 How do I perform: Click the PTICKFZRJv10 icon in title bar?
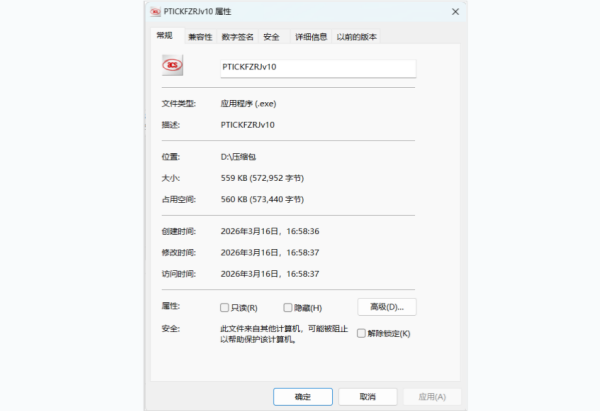pyautogui.click(x=154, y=12)
